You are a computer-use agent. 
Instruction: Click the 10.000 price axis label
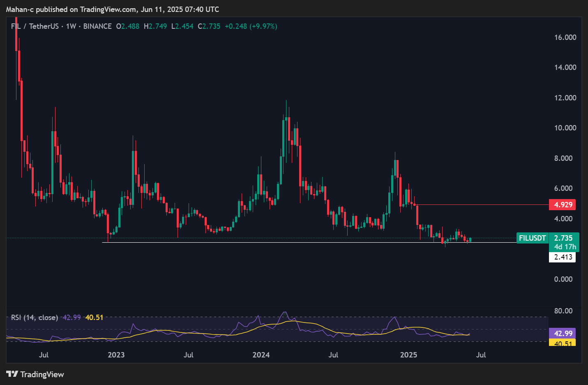565,128
